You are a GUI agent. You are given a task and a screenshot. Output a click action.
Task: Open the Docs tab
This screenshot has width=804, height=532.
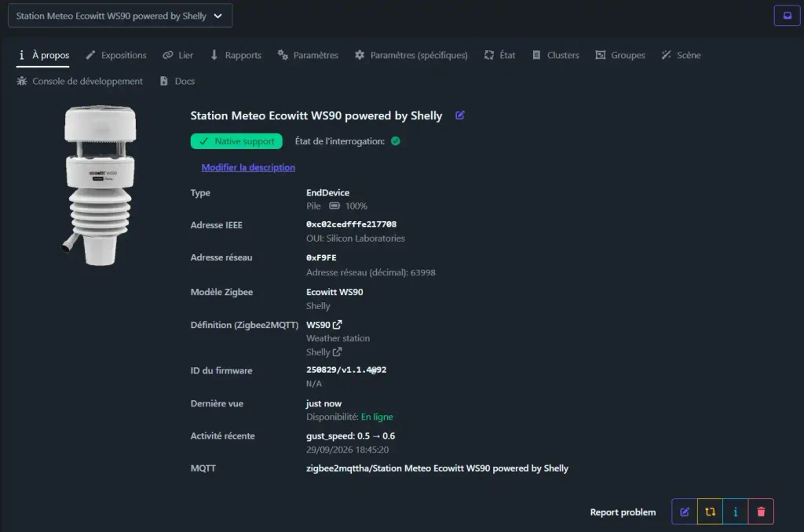coord(177,82)
